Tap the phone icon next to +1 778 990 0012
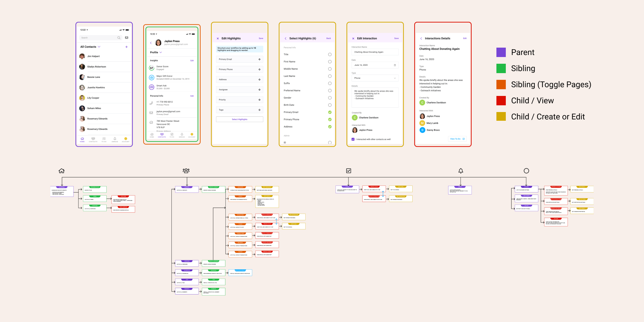 tap(151, 103)
